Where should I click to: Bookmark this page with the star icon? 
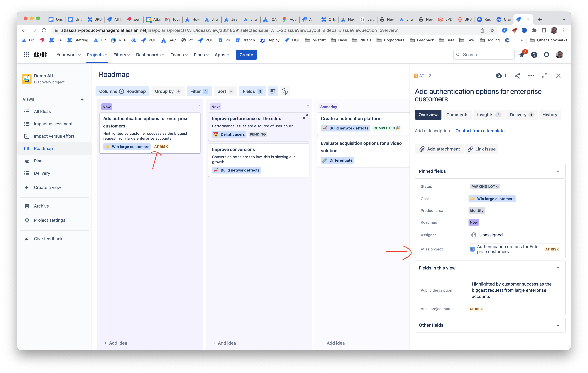coord(492,30)
